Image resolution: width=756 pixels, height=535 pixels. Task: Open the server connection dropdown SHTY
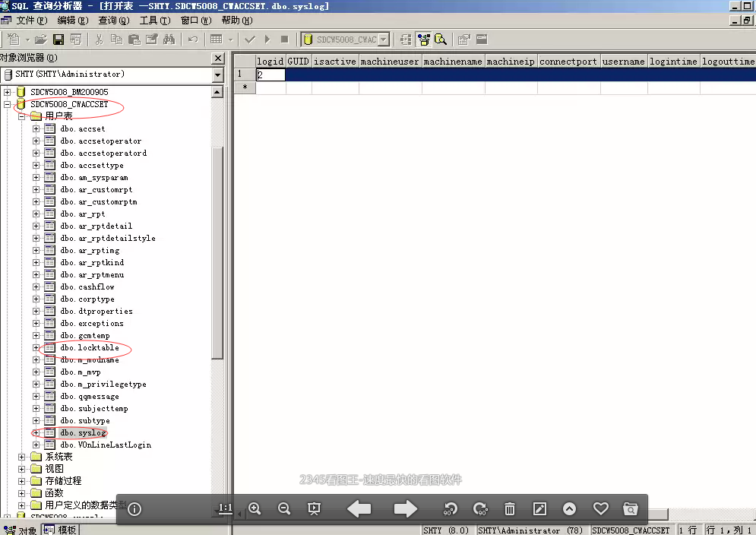point(218,75)
